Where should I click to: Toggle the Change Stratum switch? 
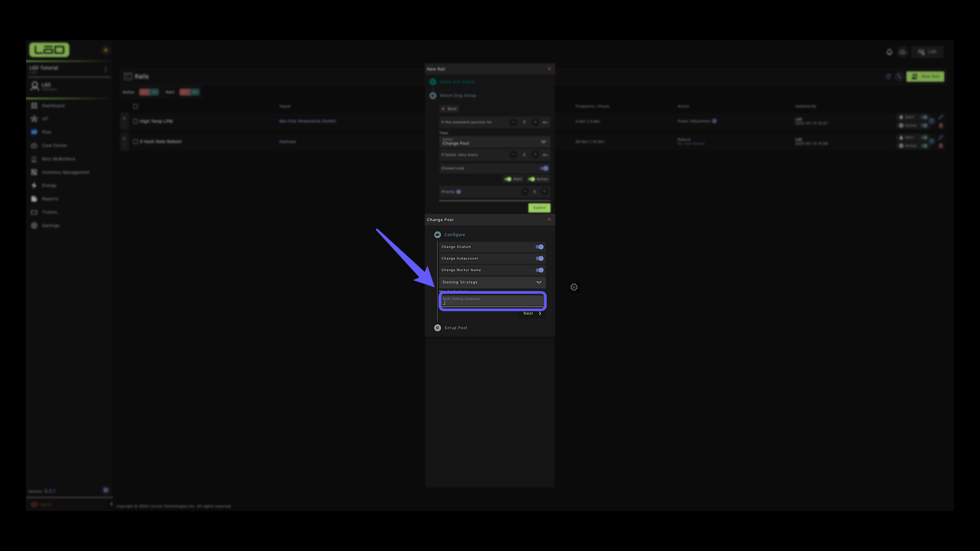coord(540,247)
